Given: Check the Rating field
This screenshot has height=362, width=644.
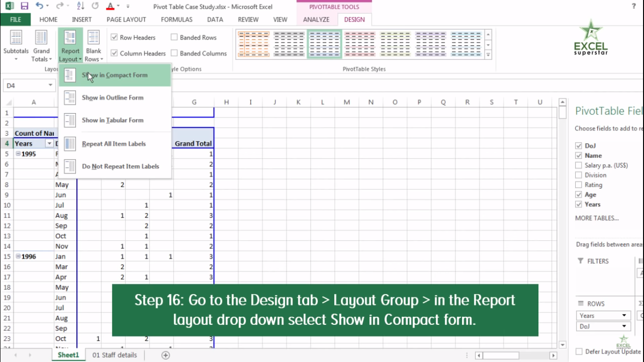Looking at the screenshot, I should point(578,185).
